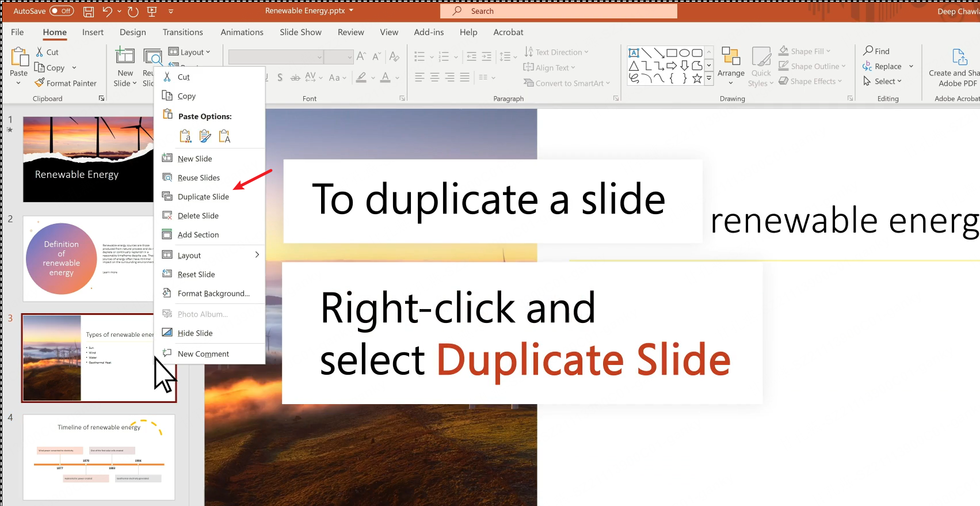
Task: Open the font size combo box
Action: 338,56
